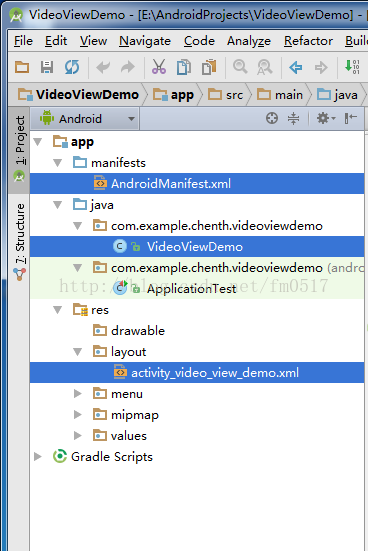Click the mipmap folder label
368x551 pixels.
coord(135,415)
